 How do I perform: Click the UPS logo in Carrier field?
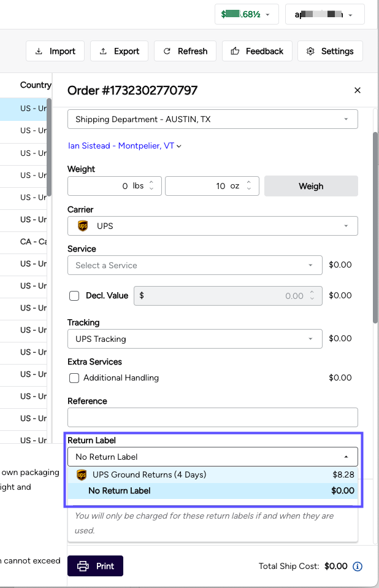click(83, 226)
